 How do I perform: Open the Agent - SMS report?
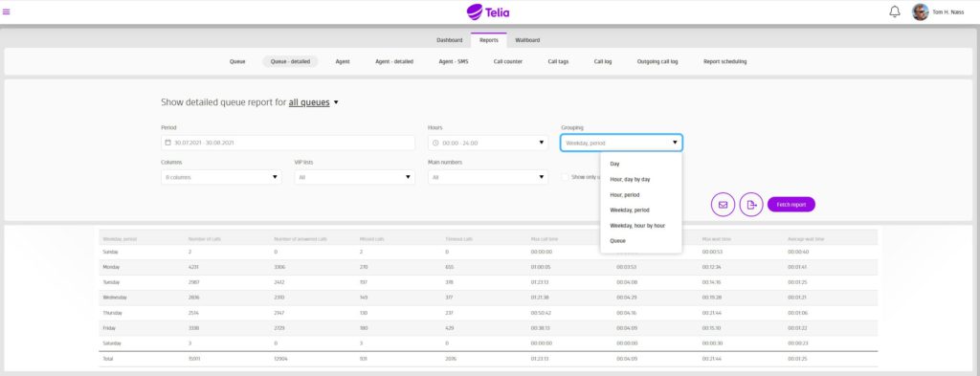coord(453,62)
